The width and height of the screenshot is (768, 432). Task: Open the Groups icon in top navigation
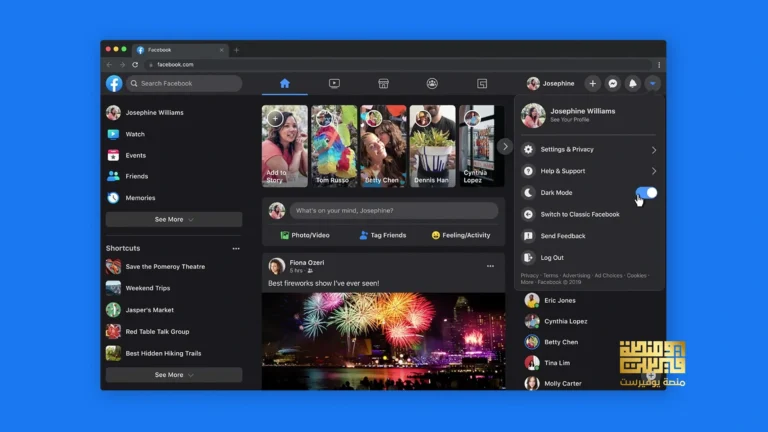pyautogui.click(x=432, y=84)
